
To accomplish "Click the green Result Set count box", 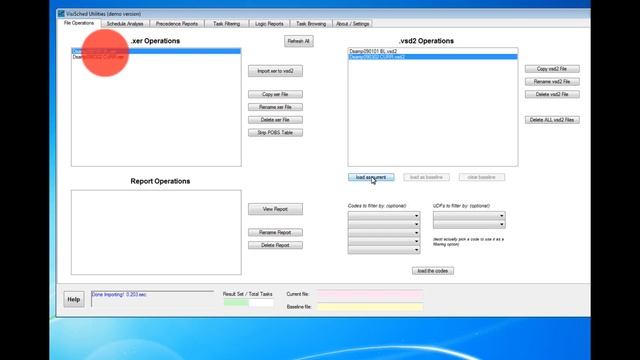I will coord(236,302).
